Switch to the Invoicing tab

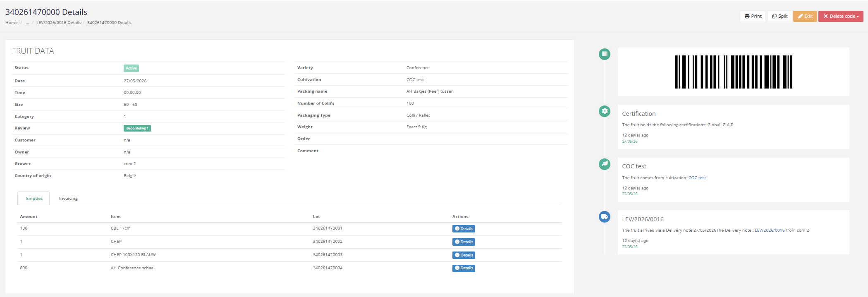point(68,199)
